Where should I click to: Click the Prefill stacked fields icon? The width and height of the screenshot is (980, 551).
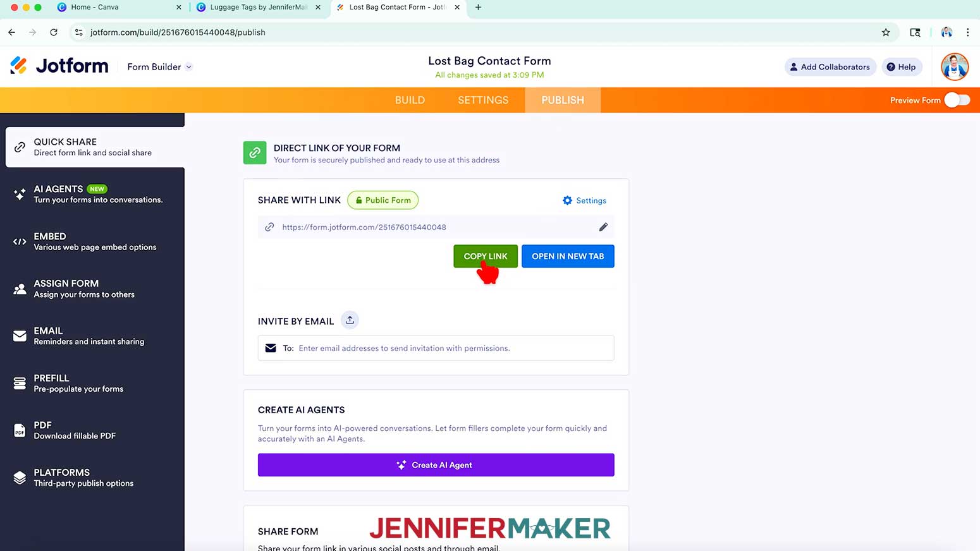[20, 383]
